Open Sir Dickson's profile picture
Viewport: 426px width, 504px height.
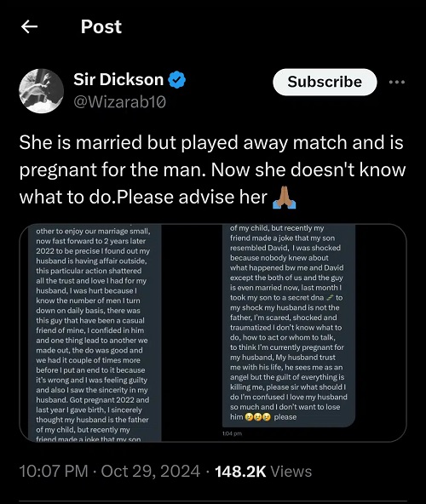pyautogui.click(x=42, y=91)
